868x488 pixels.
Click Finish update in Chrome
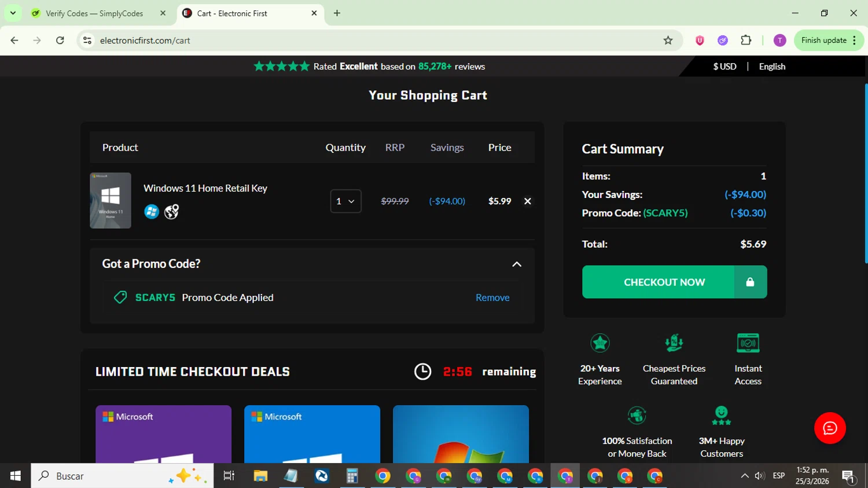point(824,41)
